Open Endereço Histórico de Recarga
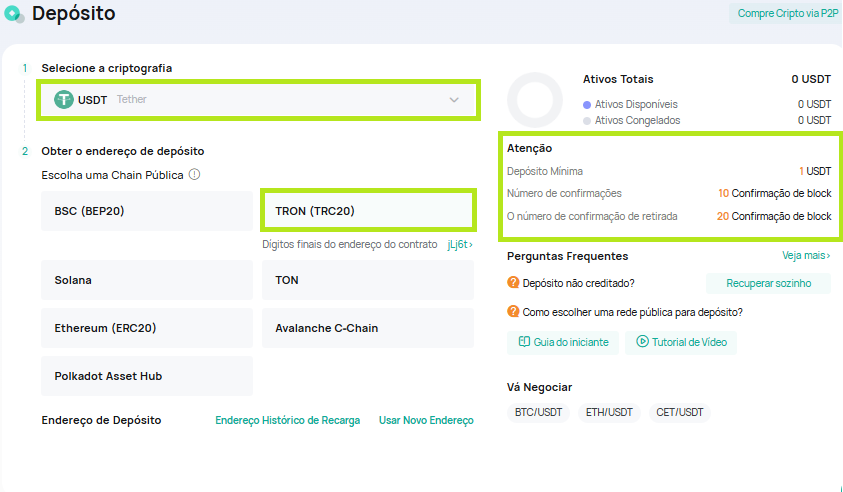This screenshot has width=843, height=492. click(x=288, y=420)
